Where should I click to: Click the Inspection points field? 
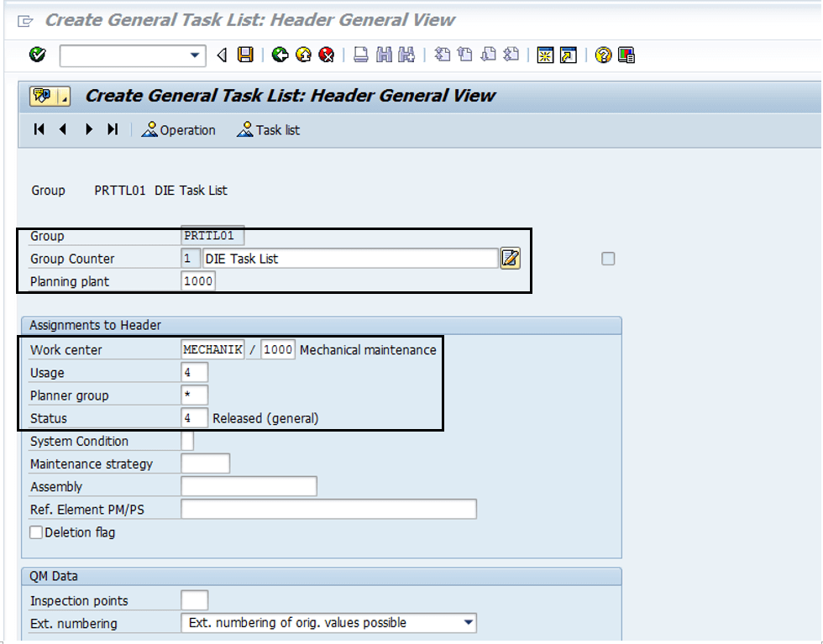194,599
